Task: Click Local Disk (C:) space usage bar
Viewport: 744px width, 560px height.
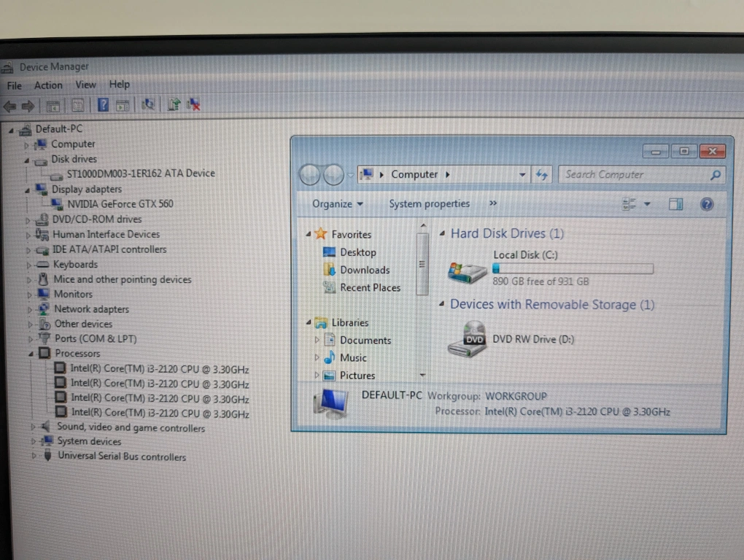Action: pos(573,269)
